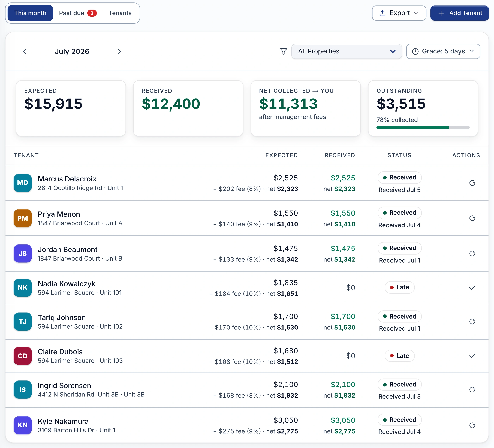Undo Jordan Beaumont's received status
Image resolution: width=494 pixels, height=448 pixels.
472,253
